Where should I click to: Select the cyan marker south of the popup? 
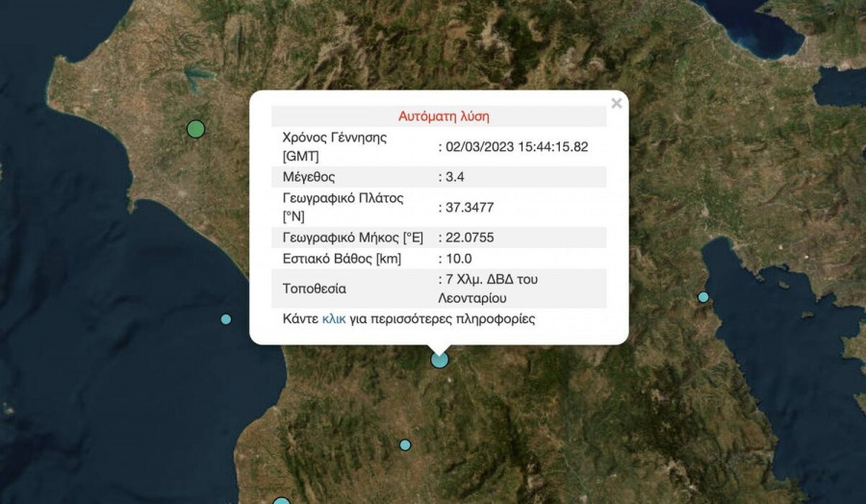click(405, 444)
